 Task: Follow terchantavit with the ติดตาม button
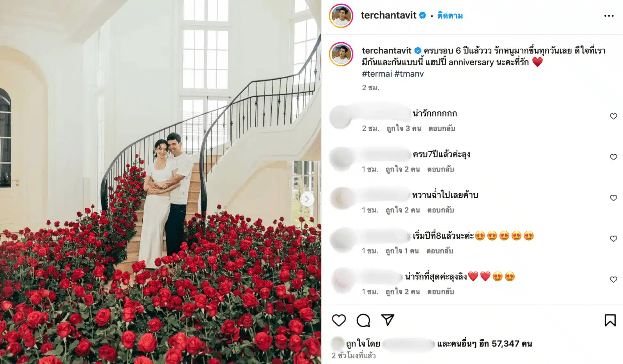tap(450, 16)
